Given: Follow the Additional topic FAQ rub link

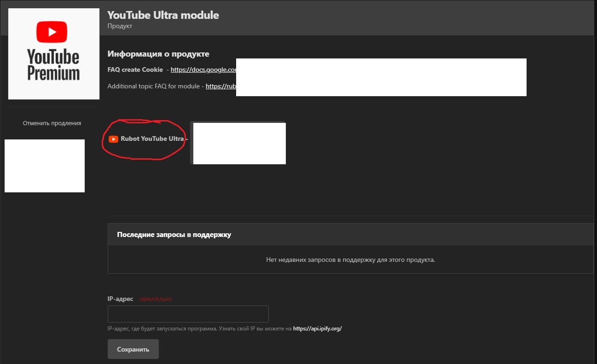Looking at the screenshot, I should 220,86.
